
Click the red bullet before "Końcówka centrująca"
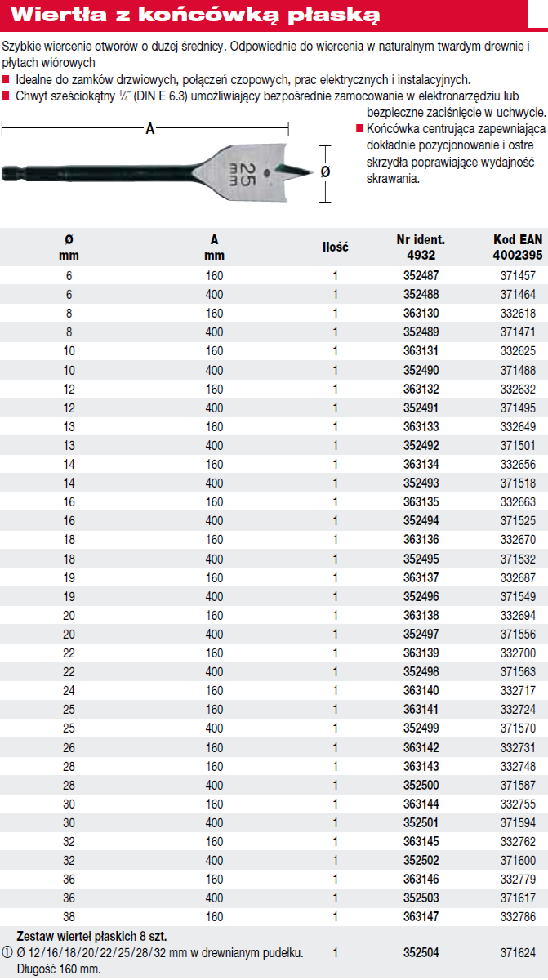(358, 130)
